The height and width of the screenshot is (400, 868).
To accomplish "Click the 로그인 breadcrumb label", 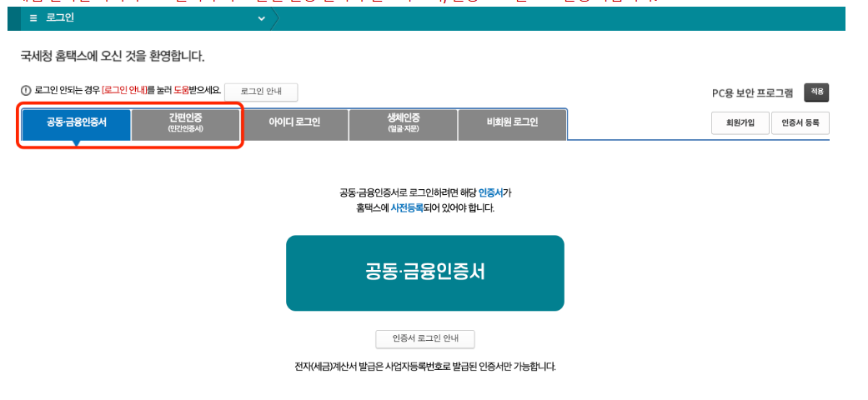I will (x=60, y=18).
